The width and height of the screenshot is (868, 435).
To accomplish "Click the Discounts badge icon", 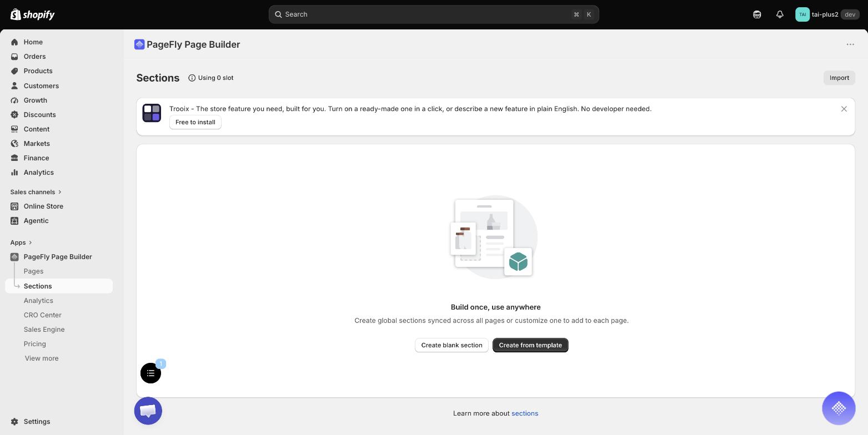I will 14,115.
